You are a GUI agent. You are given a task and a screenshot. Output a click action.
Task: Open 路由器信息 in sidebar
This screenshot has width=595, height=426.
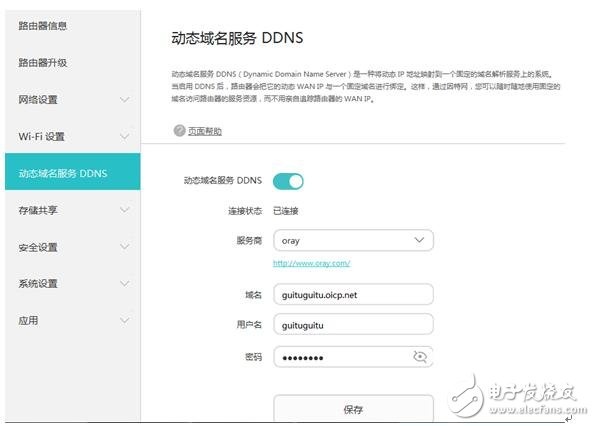click(x=42, y=26)
